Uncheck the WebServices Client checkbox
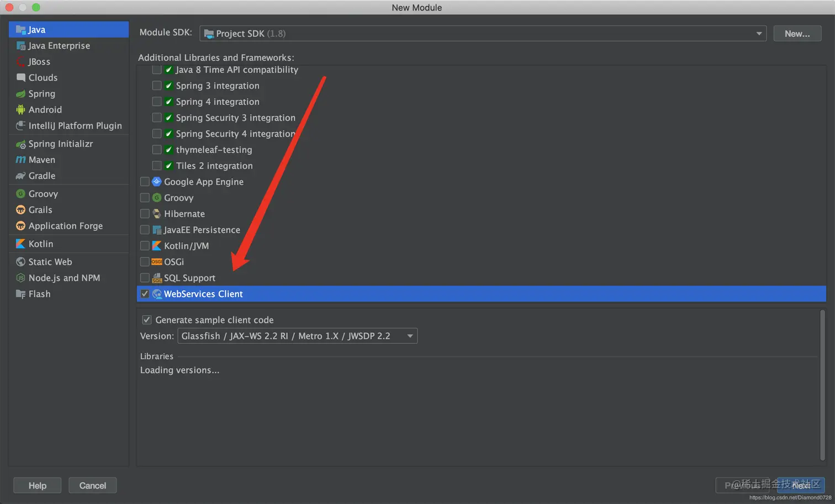 (145, 294)
